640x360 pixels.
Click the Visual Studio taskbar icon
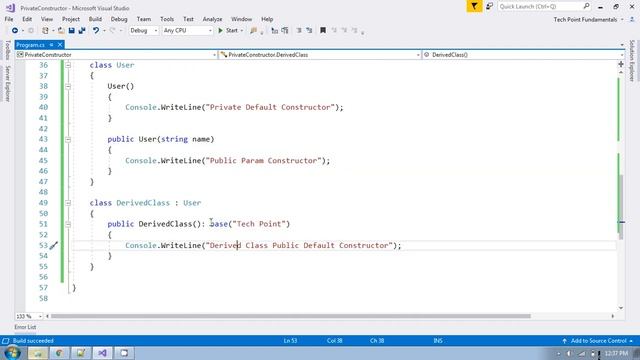click(102, 353)
